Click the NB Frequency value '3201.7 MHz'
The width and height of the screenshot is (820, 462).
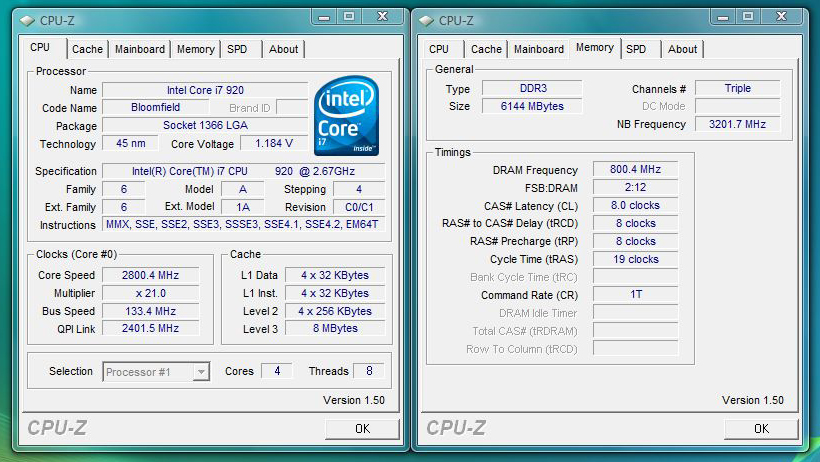(738, 124)
